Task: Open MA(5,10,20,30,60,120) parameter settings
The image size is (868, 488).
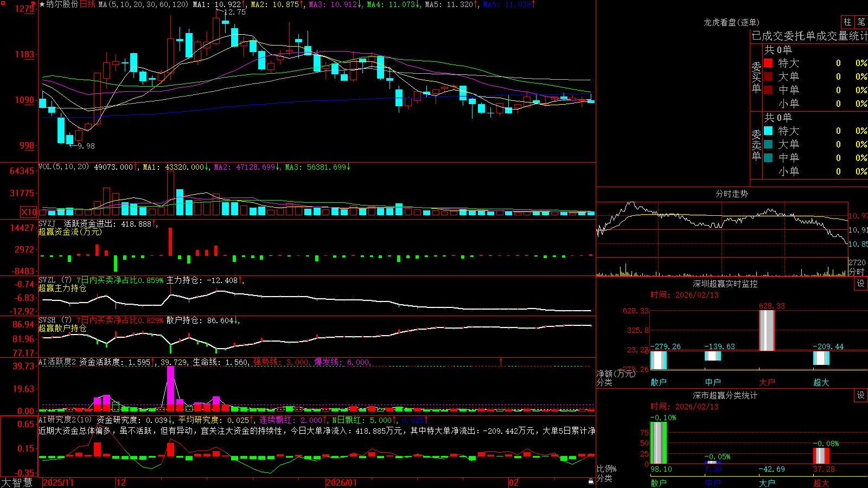Action: click(x=143, y=4)
